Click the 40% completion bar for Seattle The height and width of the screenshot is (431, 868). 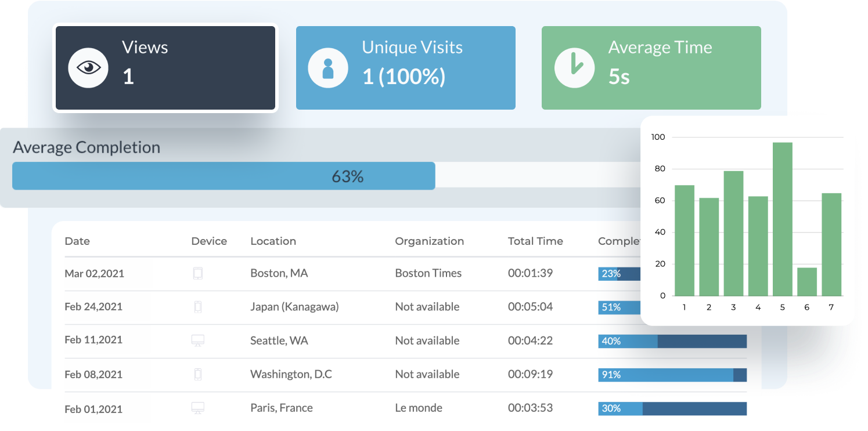(672, 341)
